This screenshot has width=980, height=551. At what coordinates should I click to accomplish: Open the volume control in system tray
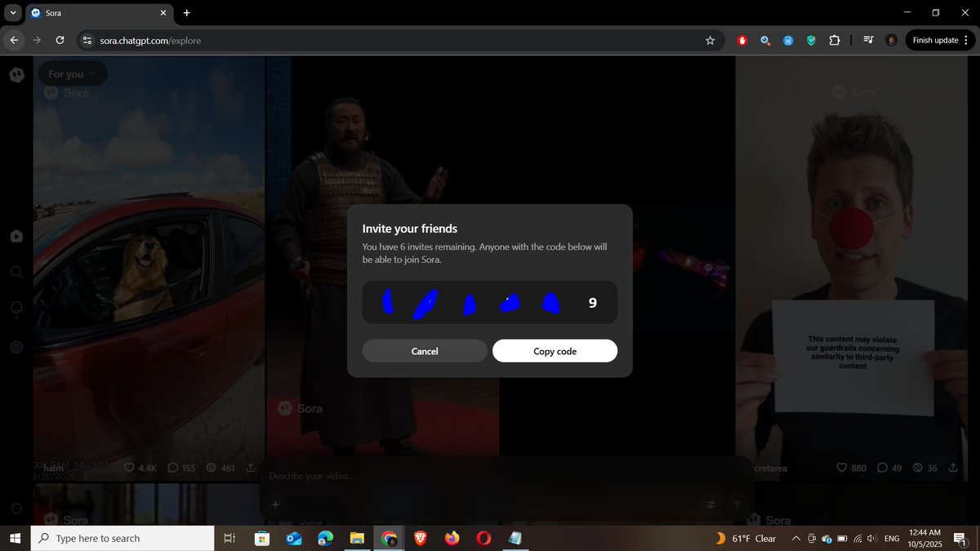pos(872,538)
